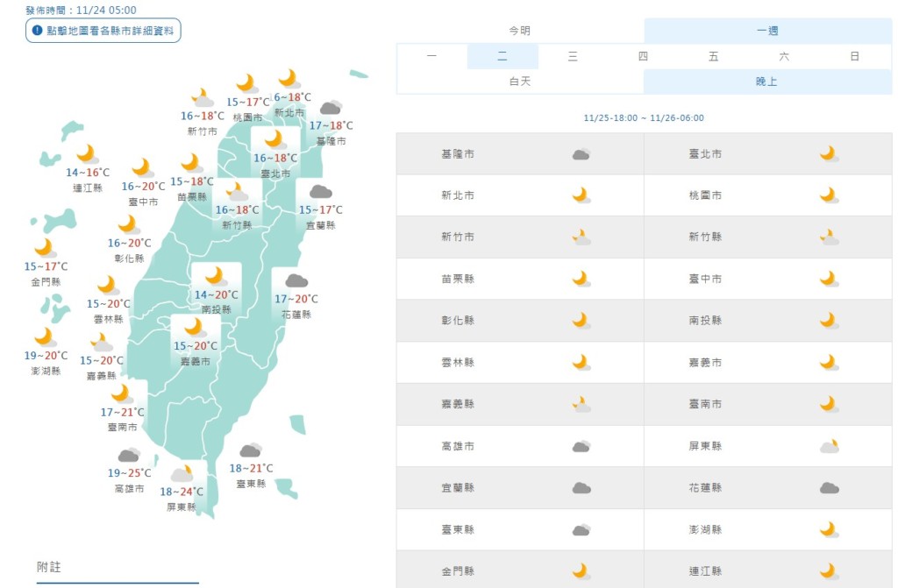
Task: Switch to the 一週 forecast tab
Action: click(767, 31)
